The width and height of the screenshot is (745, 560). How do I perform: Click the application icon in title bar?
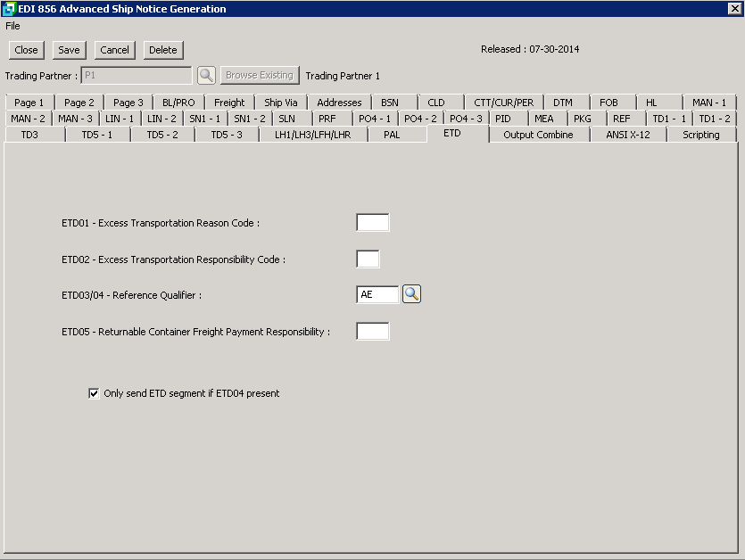point(9,9)
